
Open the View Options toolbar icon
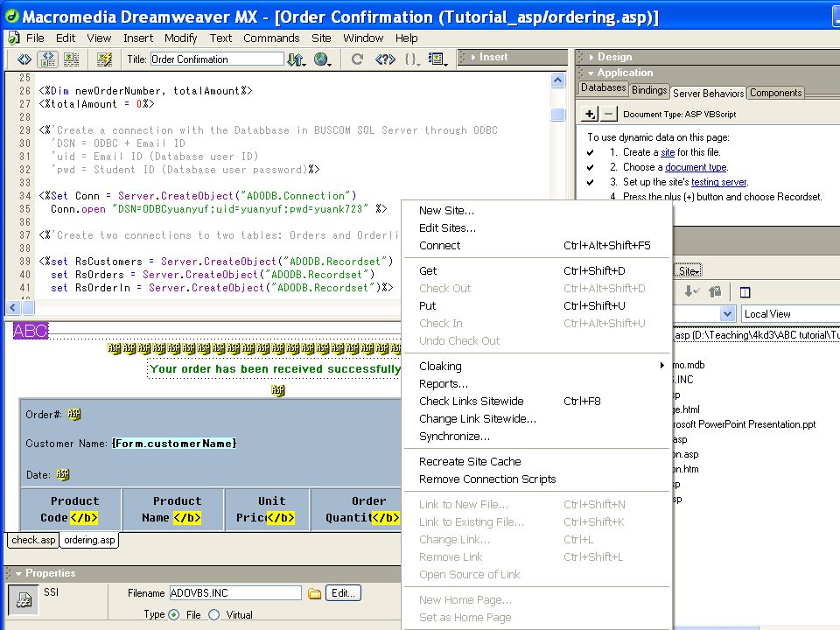point(437,59)
